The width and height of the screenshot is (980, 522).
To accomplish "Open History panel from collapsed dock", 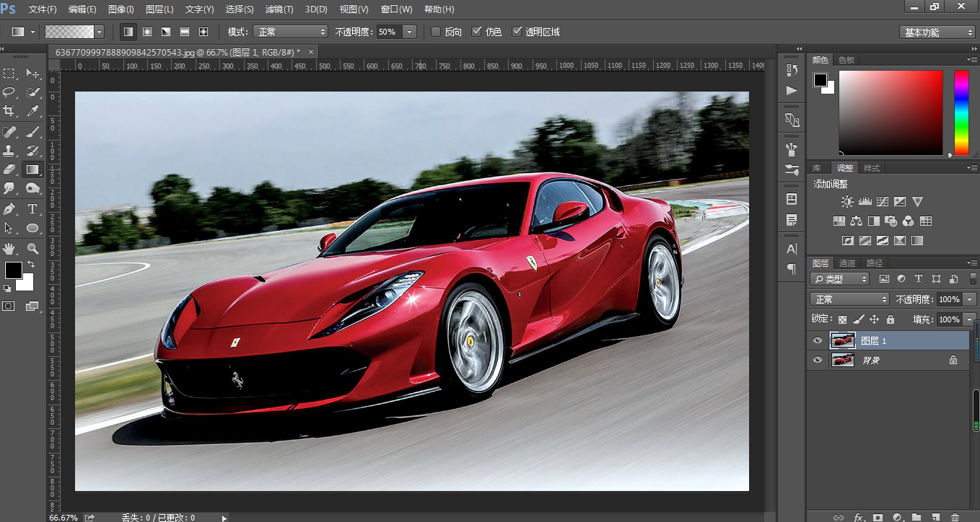I will point(792,70).
